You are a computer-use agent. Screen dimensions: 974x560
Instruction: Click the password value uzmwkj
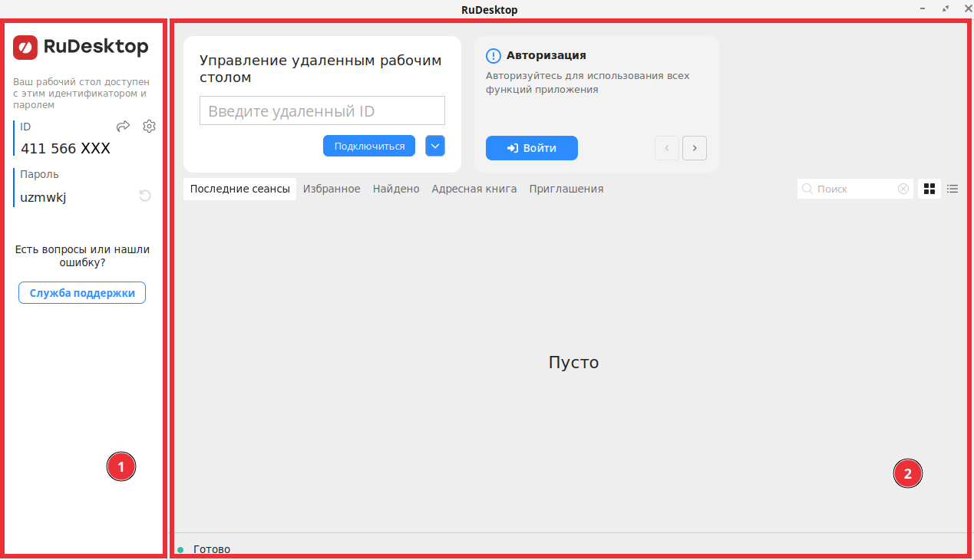44,197
